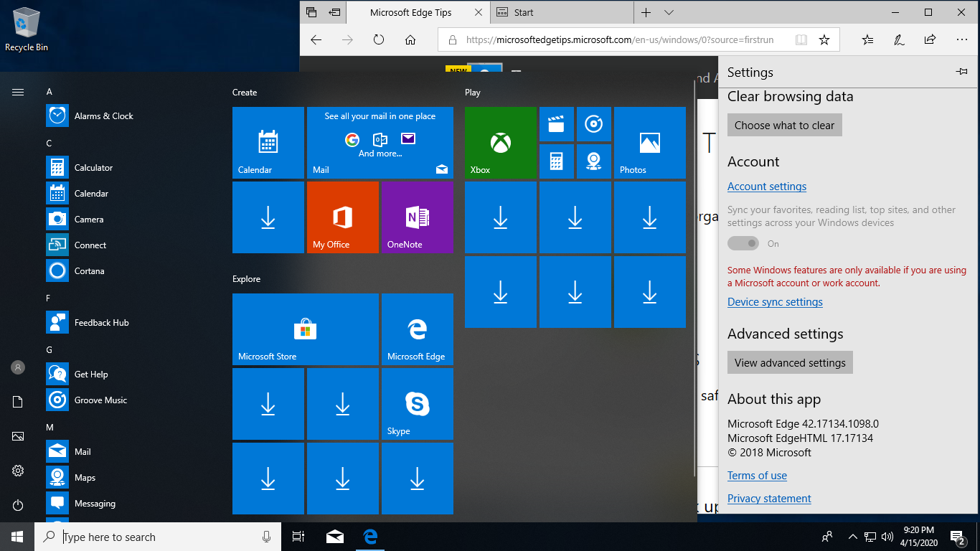Screen dimensions: 980x551
Task: Open Action Center notifications
Action: pyautogui.click(x=958, y=537)
